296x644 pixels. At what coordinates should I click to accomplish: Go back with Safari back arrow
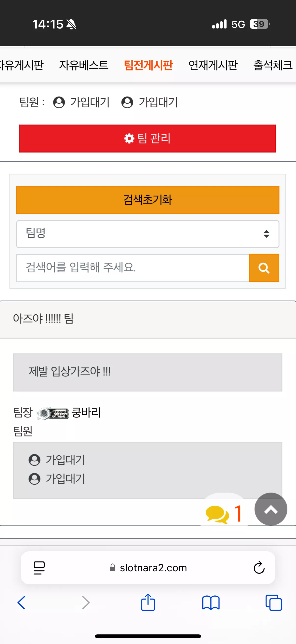(22, 603)
